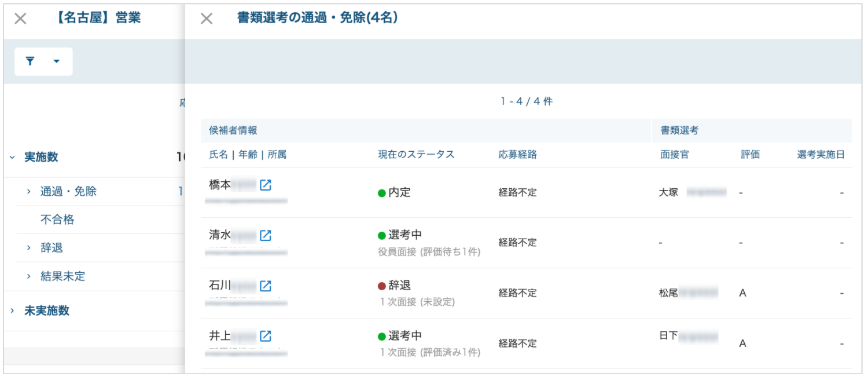Open 橋本's profile external link icon

[x=266, y=185]
